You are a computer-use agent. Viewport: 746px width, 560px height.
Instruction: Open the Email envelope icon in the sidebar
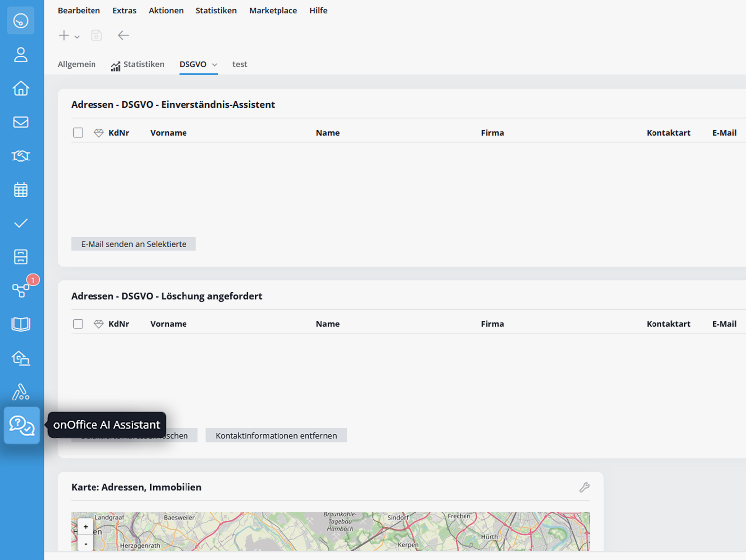[21, 122]
